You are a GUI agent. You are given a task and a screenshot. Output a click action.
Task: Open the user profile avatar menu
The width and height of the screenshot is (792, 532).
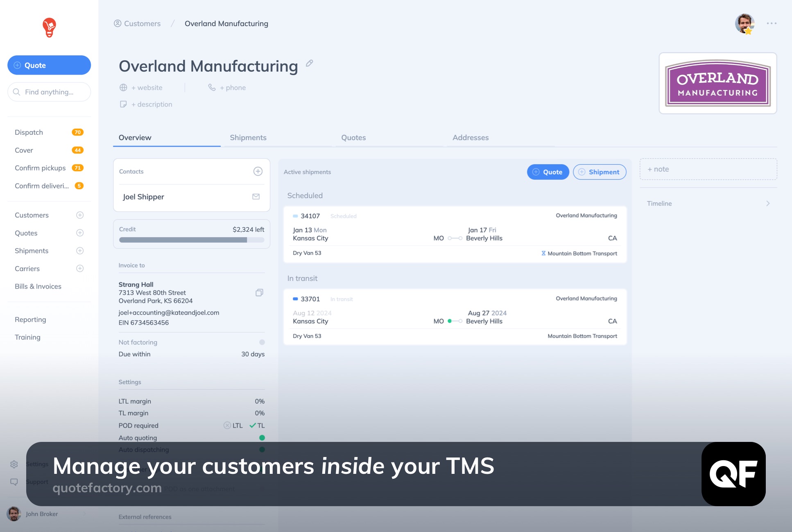point(744,24)
